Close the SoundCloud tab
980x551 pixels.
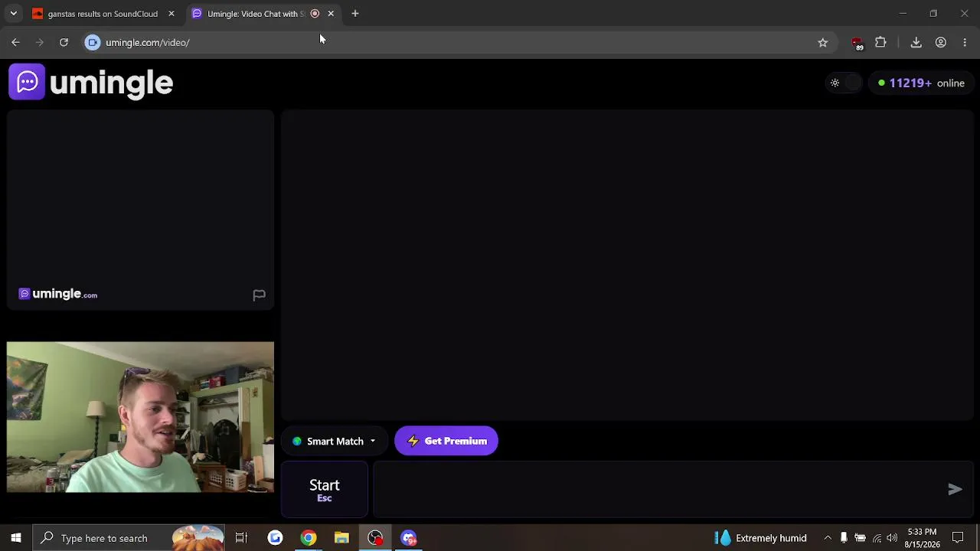(x=171, y=14)
